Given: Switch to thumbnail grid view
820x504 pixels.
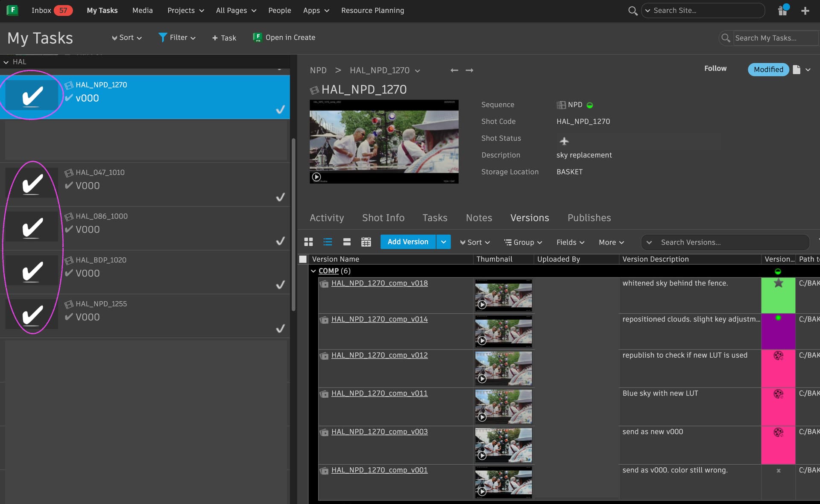Looking at the screenshot, I should click(x=308, y=242).
